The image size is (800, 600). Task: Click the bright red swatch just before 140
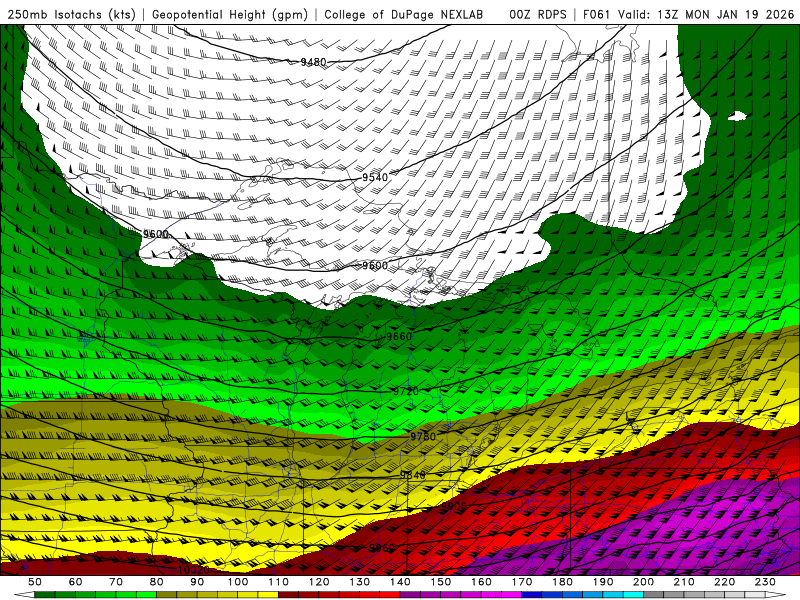pyautogui.click(x=390, y=595)
